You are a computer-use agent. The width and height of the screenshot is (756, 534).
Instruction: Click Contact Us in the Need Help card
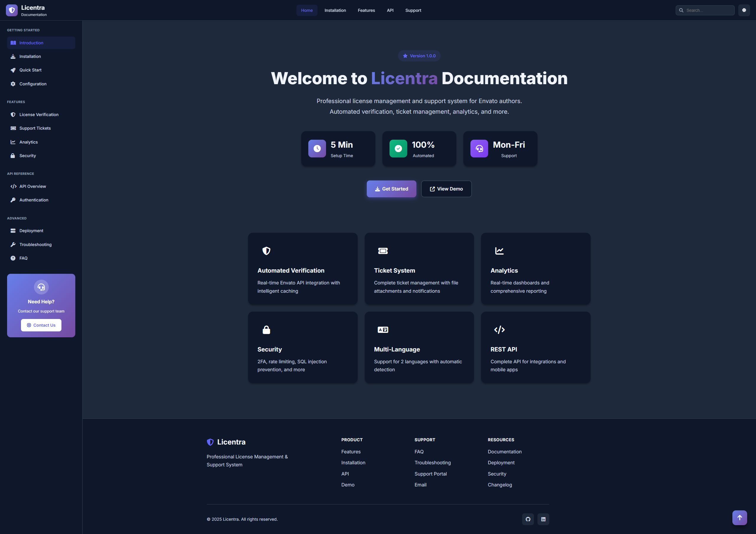[x=41, y=325]
